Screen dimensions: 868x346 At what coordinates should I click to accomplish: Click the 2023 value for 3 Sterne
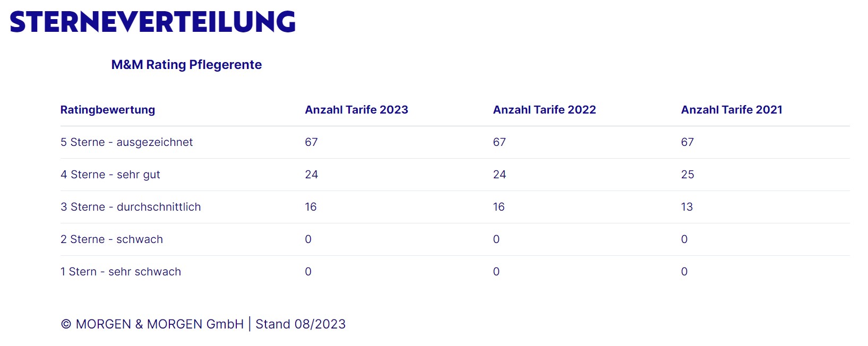tap(311, 207)
